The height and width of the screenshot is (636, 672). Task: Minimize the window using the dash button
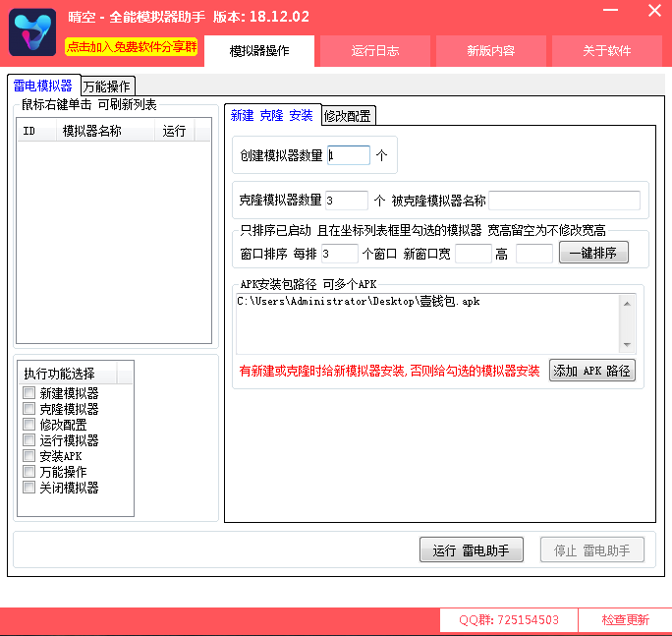coord(610,10)
